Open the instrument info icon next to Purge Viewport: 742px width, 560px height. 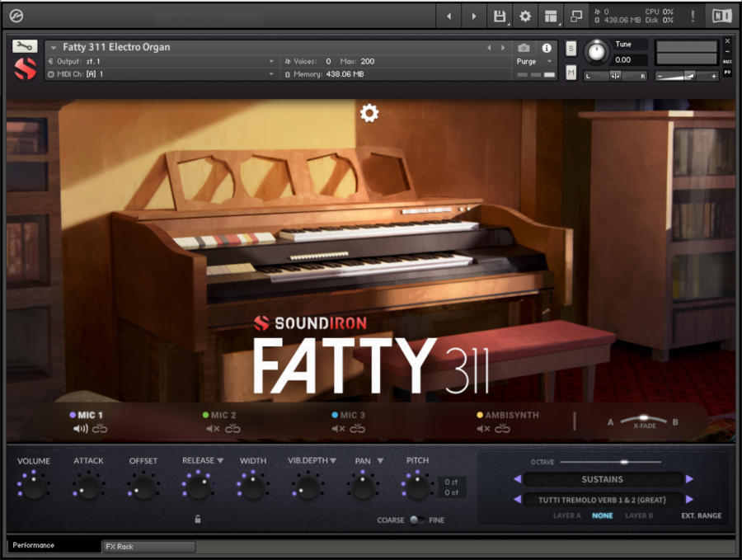[x=548, y=48]
